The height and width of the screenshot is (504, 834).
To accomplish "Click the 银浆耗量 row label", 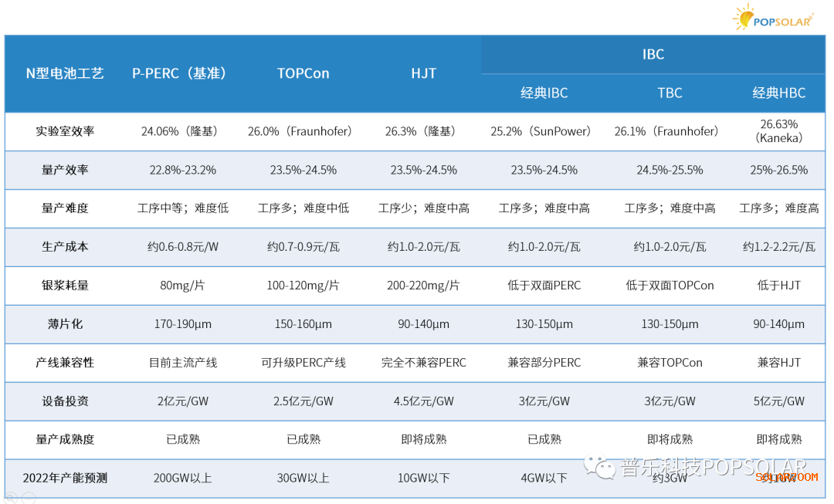I will pos(65,286).
